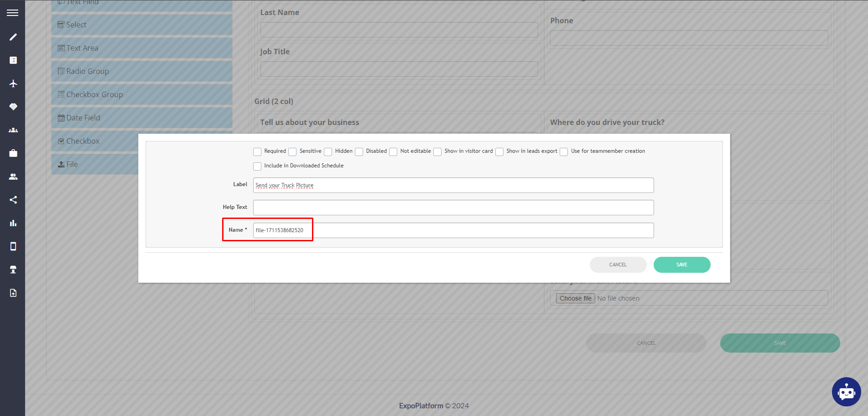Check the Hidden option
This screenshot has height=416, width=868.
[328, 151]
